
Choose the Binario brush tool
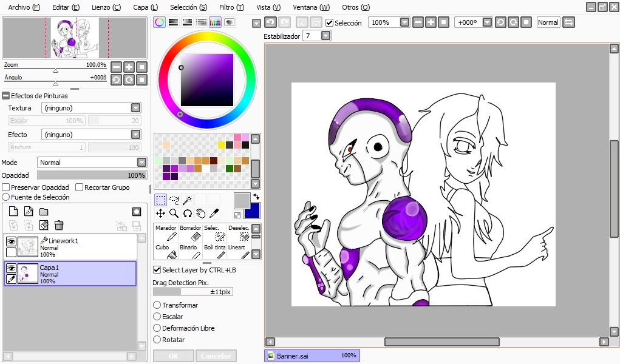[190, 251]
